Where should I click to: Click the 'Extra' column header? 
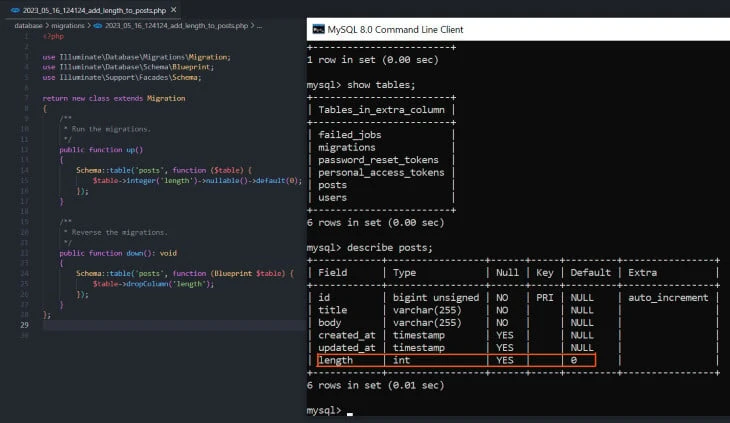642,273
